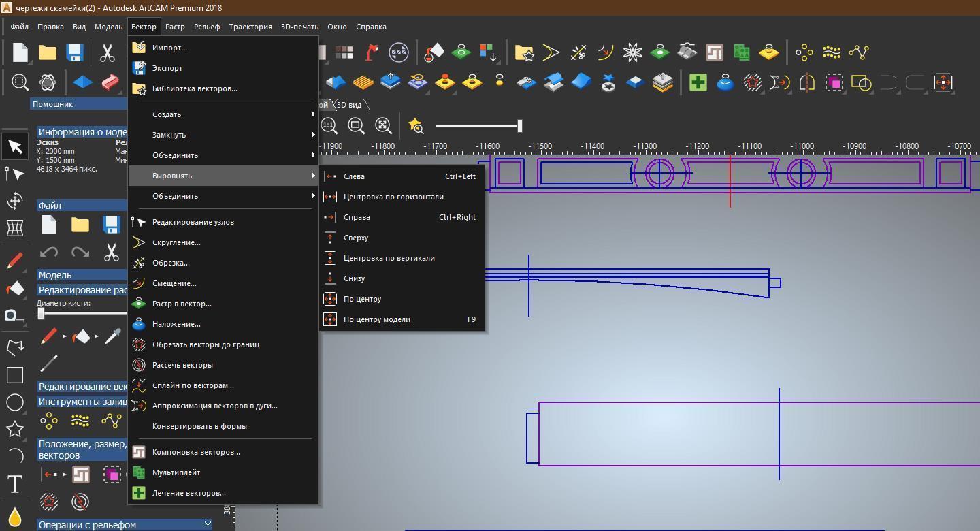This screenshot has width=980, height=531.
Task: Choose Сверху alignment option
Action: coord(402,238)
